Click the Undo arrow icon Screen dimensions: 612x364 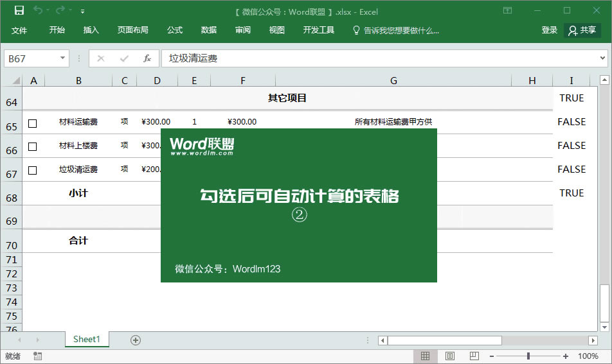point(38,10)
